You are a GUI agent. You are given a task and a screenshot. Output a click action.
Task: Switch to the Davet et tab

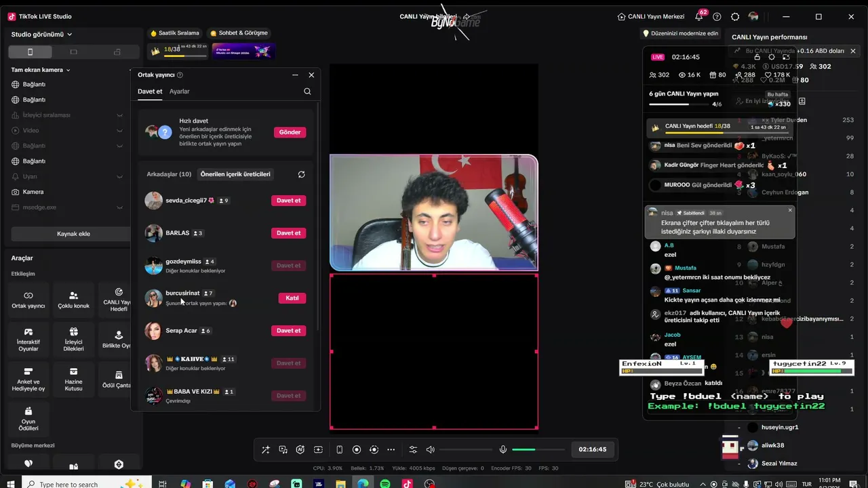[150, 91]
